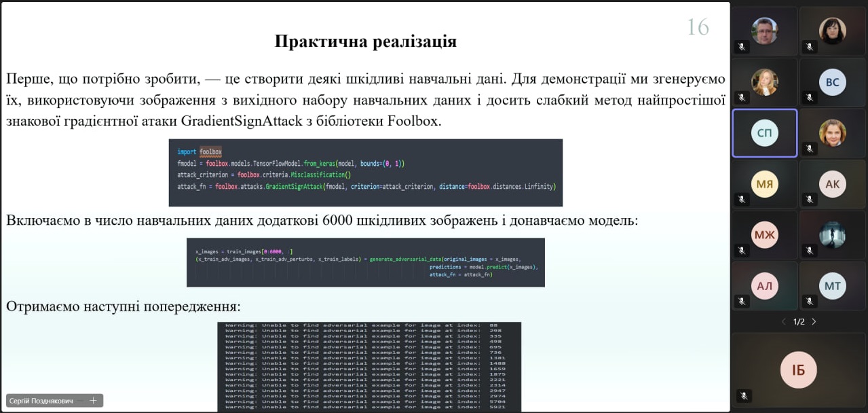The image size is (868, 413).
Task: Click the first Foolbox import code snippet
Action: 365,173
